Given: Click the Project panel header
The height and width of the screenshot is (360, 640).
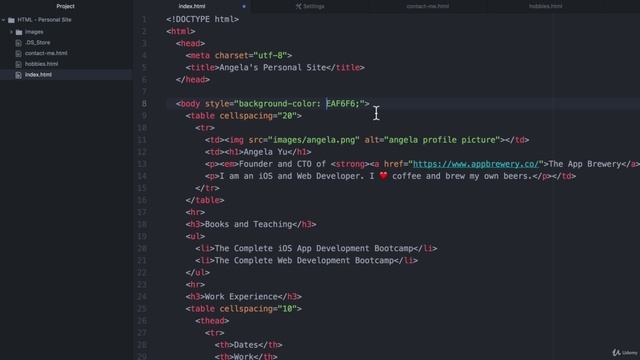Looking at the screenshot, I should click(65, 6).
